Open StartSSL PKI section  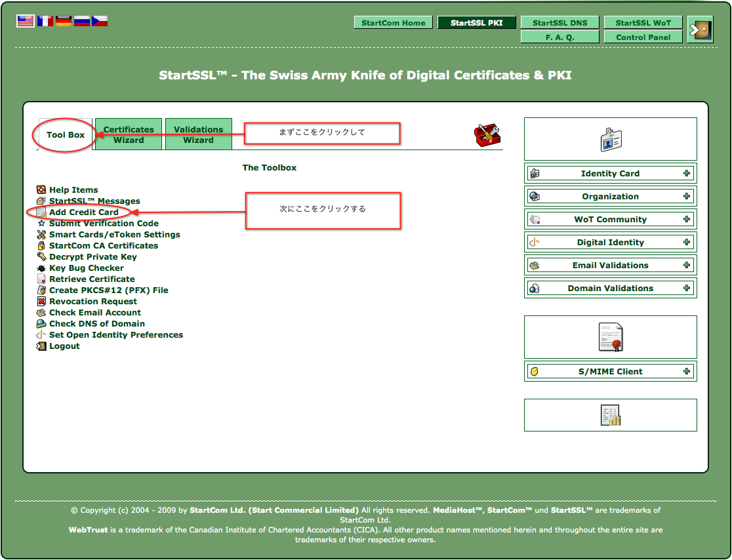click(477, 22)
